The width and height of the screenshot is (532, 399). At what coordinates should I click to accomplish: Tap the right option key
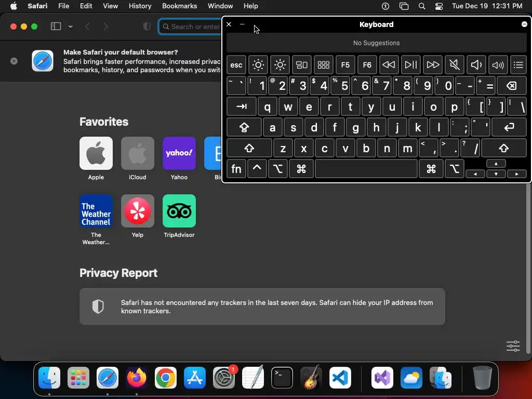(455, 169)
